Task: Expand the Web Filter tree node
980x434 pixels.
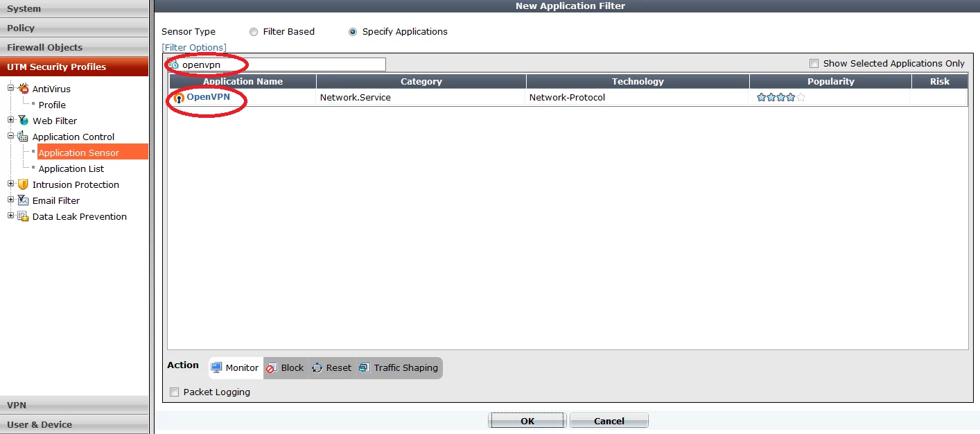Action: click(10, 120)
